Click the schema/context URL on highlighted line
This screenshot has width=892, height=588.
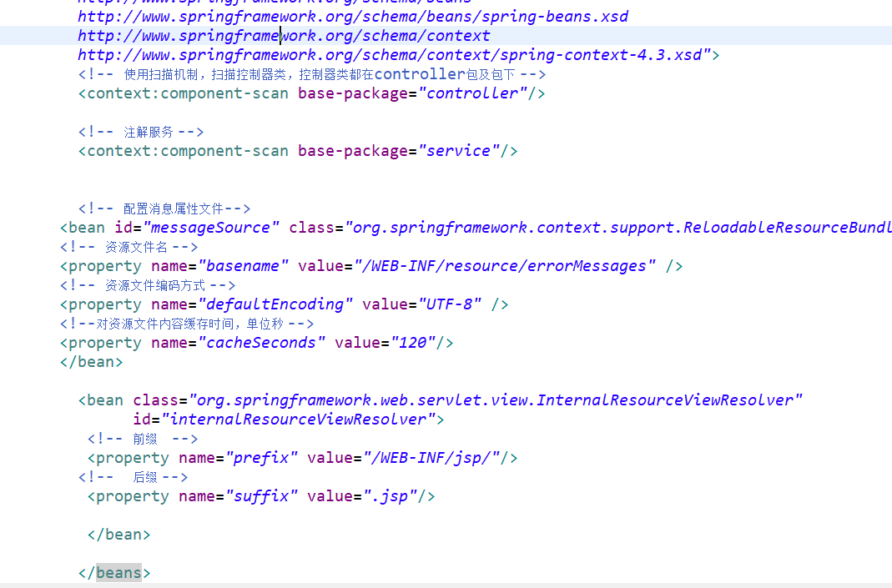pyautogui.click(x=284, y=36)
